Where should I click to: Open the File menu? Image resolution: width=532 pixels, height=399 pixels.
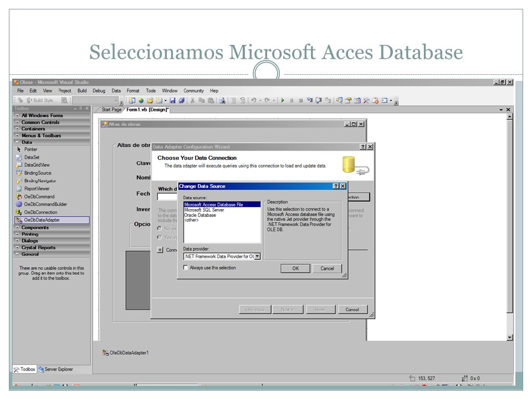[x=21, y=91]
